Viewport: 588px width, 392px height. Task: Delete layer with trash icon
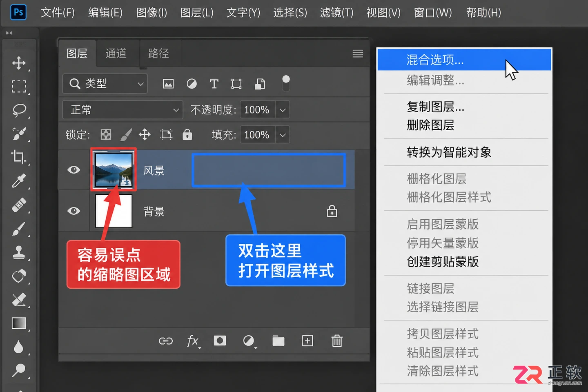click(337, 341)
